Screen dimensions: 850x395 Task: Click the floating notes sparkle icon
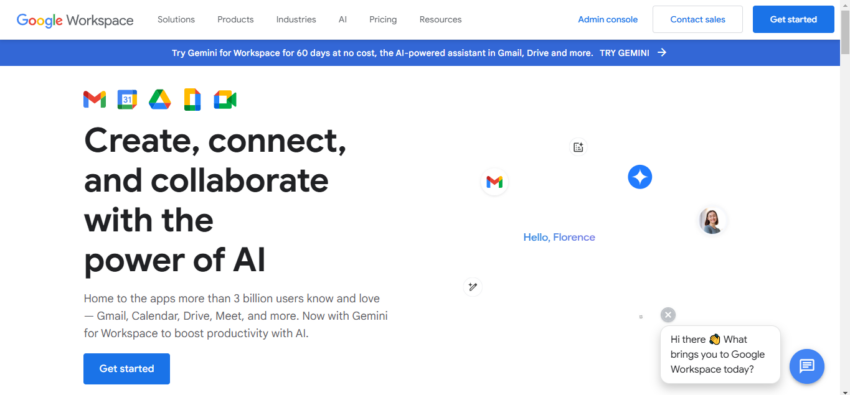pyautogui.click(x=578, y=147)
